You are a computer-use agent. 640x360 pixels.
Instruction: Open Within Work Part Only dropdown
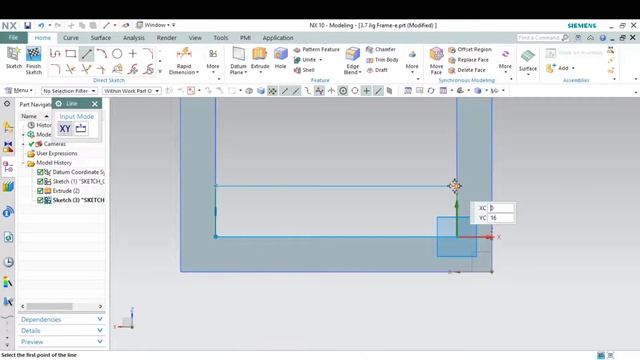131,91
